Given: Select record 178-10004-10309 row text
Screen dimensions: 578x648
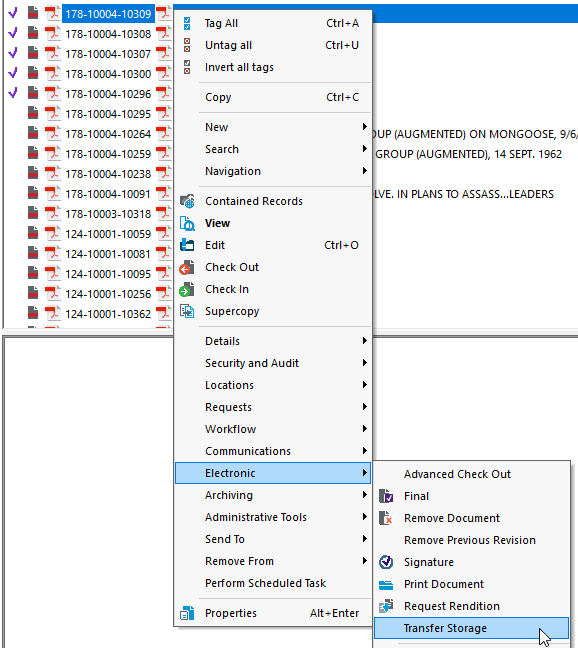Looking at the screenshot, I should [108, 14].
